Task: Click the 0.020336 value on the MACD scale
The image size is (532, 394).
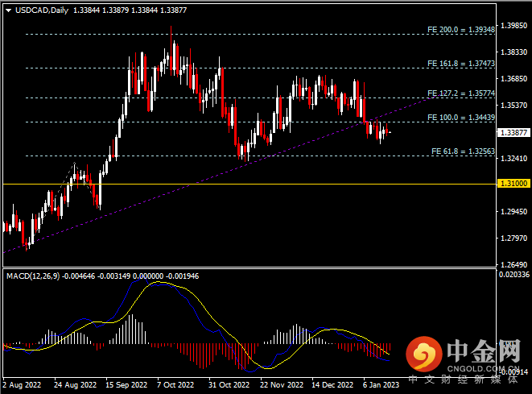Action: tap(513, 276)
